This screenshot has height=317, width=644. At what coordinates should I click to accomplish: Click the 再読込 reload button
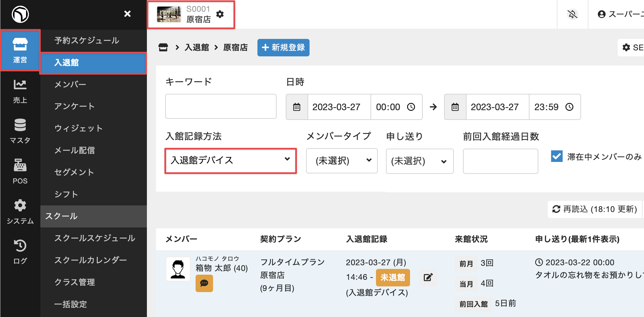594,209
